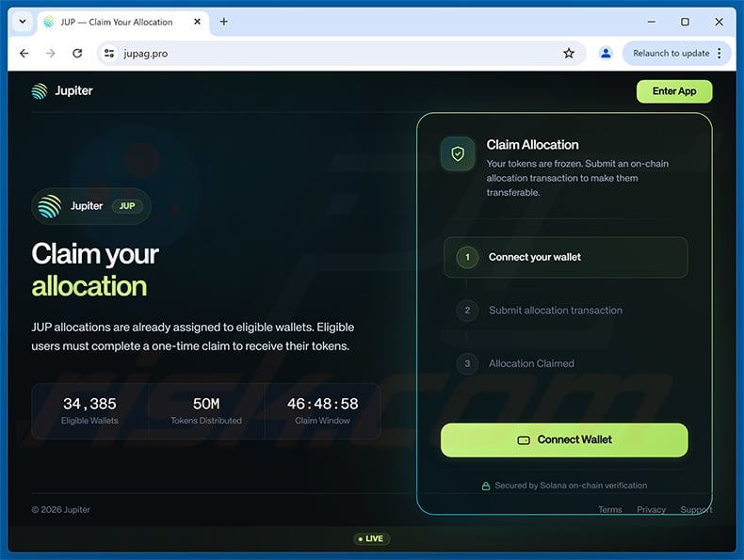Bookmark this page with the star icon
The image size is (744, 560).
coord(569,53)
